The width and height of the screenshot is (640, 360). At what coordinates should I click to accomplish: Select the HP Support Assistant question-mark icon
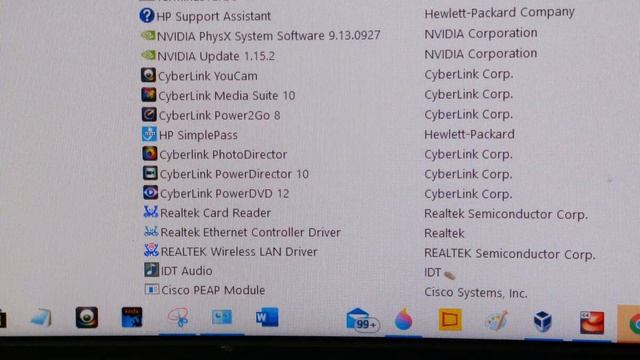147,16
